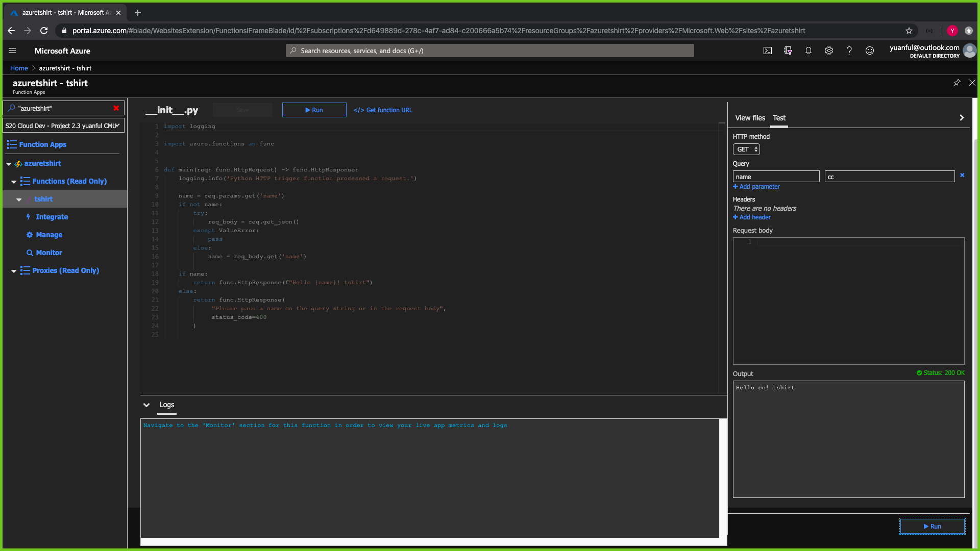Open Get function URL
The height and width of the screenshot is (551, 980).
tap(383, 110)
